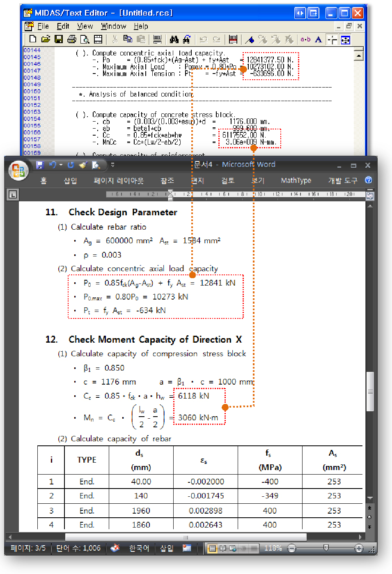Switch Word to Outline view
Screen dimensions: 392x574
coord(243,548)
